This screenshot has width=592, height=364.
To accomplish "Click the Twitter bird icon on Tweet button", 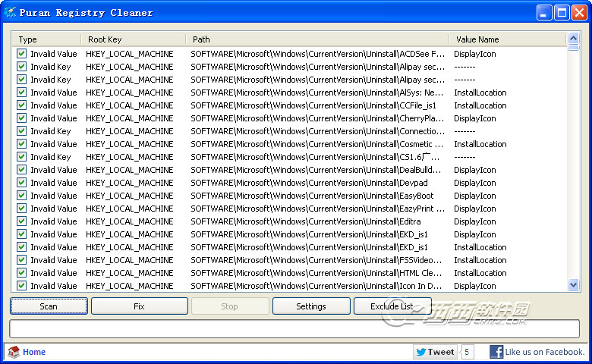I will tap(420, 353).
